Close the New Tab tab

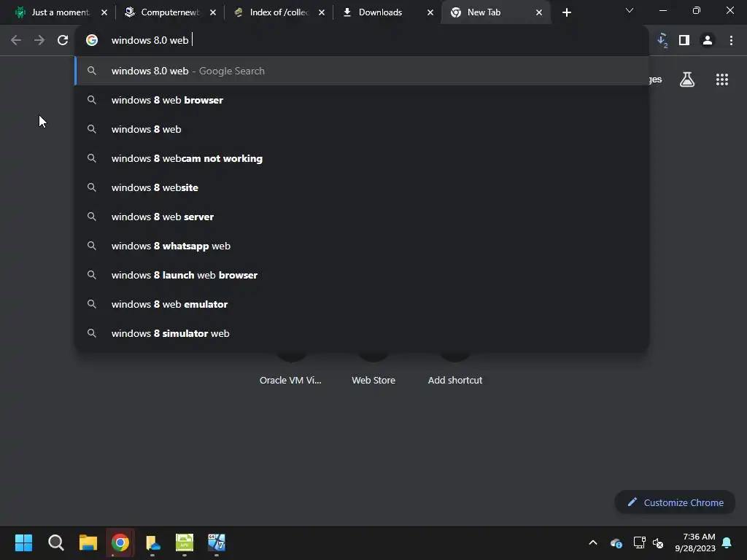(539, 12)
